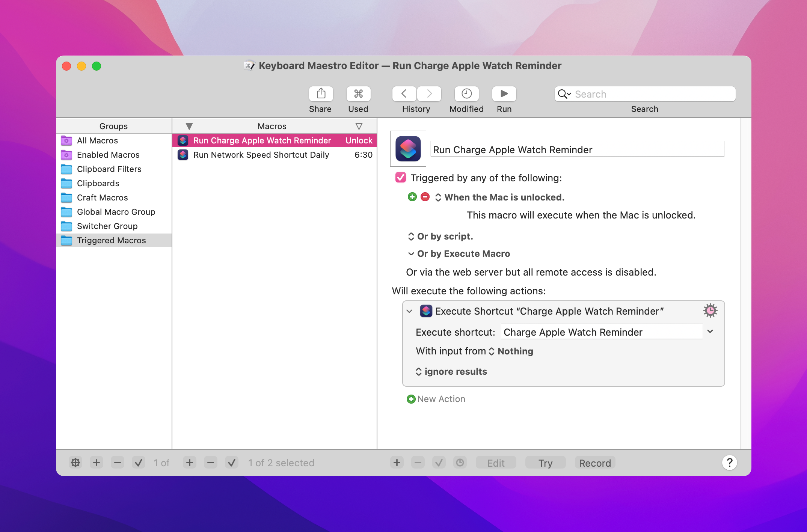Go forward in History
Viewport: 807px width, 532px height.
coord(429,94)
